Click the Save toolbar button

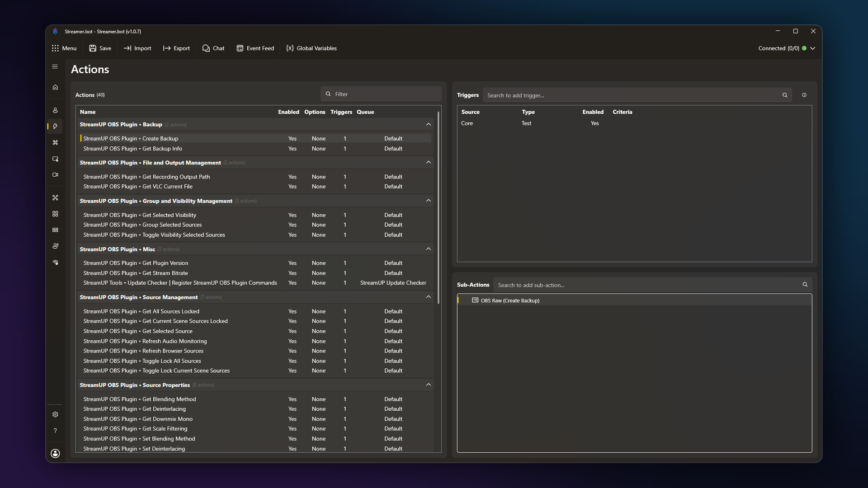click(x=100, y=48)
